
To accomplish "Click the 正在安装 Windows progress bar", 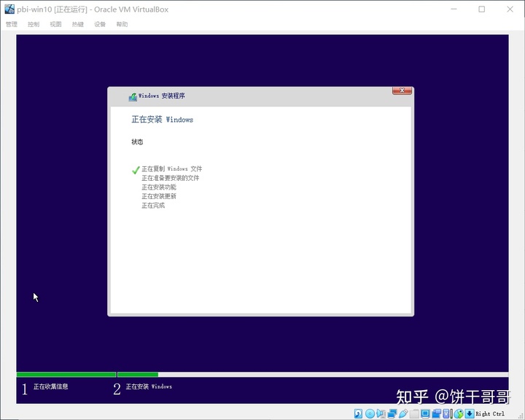I will [x=313, y=375].
